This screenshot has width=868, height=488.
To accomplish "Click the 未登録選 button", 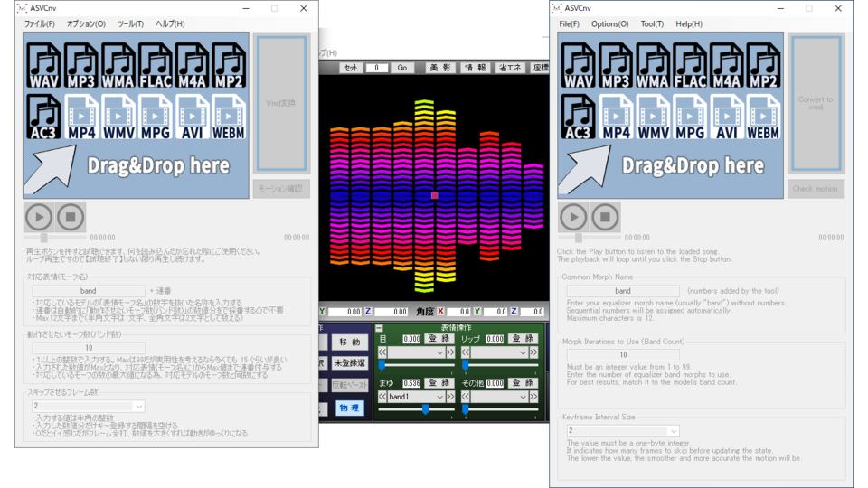I will point(349,363).
